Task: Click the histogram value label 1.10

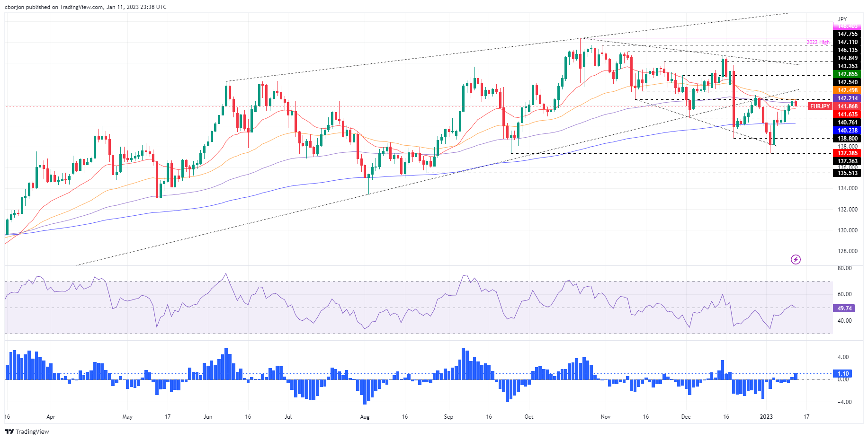Action: (843, 373)
